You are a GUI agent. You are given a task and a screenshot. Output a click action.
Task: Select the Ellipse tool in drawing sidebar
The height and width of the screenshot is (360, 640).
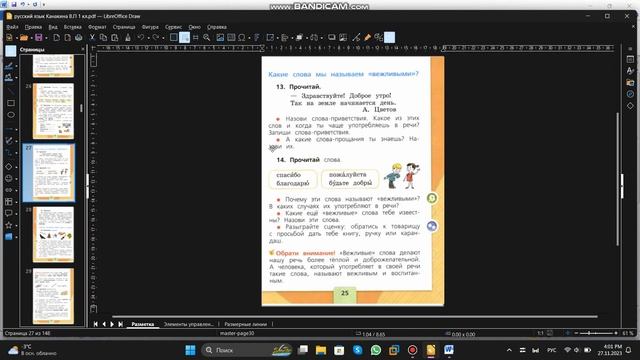[11, 115]
